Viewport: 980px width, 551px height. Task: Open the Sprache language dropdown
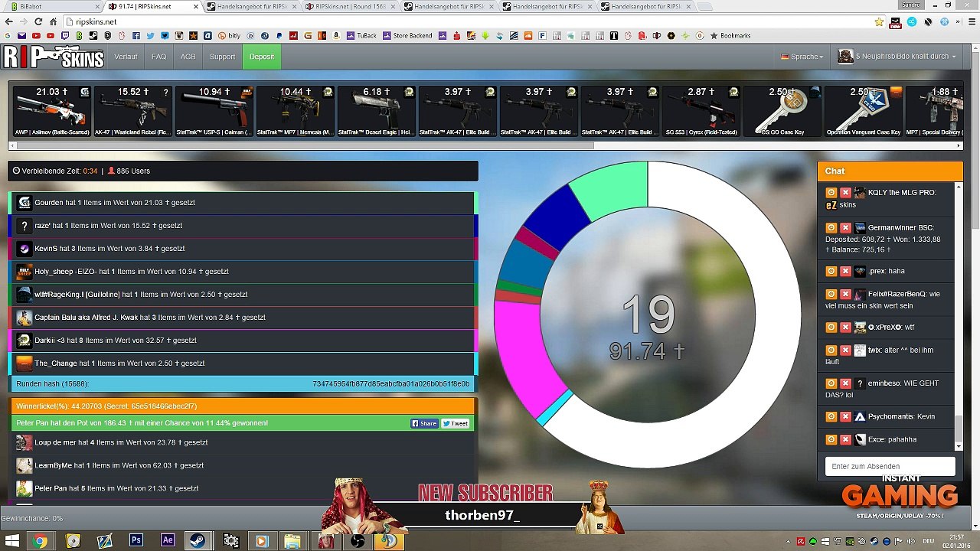802,57
